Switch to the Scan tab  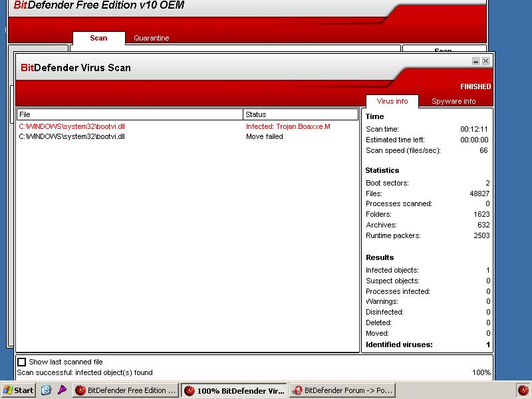[98, 38]
